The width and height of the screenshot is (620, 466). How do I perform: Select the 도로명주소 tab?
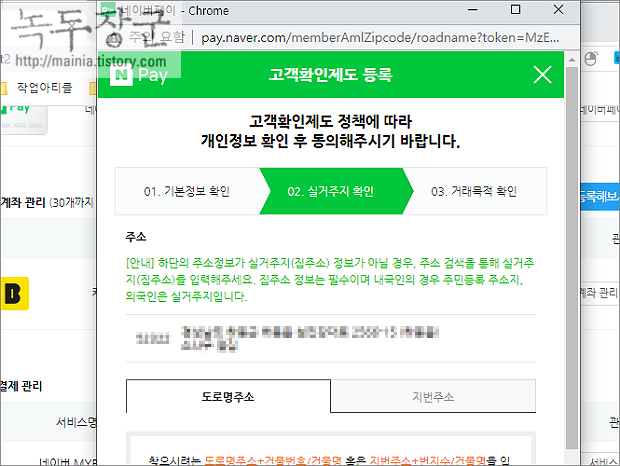(228, 396)
